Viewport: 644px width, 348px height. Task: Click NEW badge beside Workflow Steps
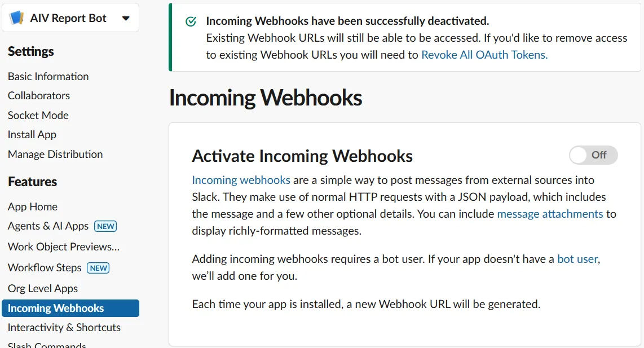[98, 268]
